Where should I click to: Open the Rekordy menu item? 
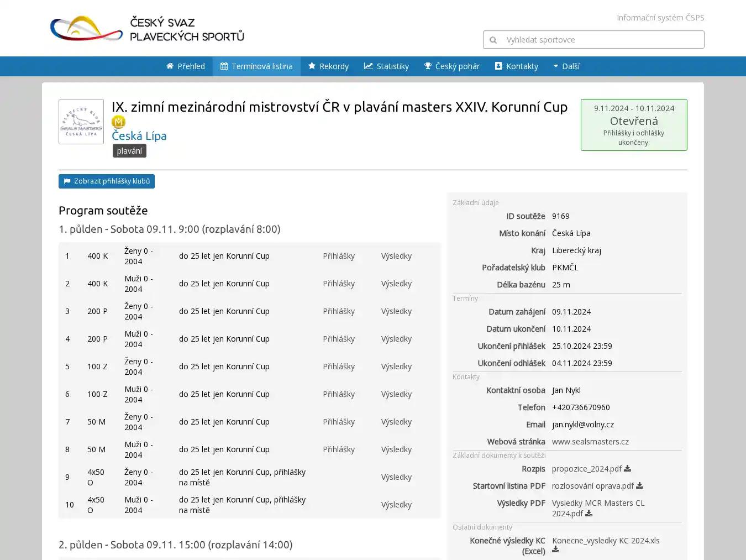coord(328,66)
